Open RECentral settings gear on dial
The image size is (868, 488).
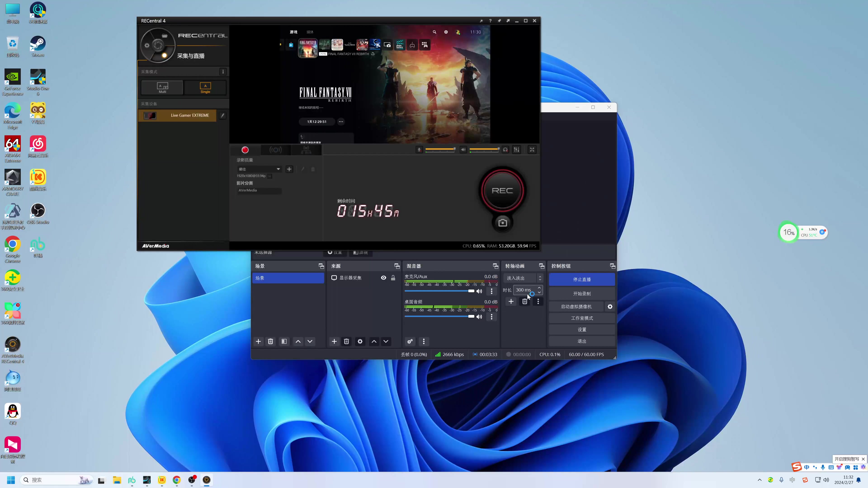(147, 45)
